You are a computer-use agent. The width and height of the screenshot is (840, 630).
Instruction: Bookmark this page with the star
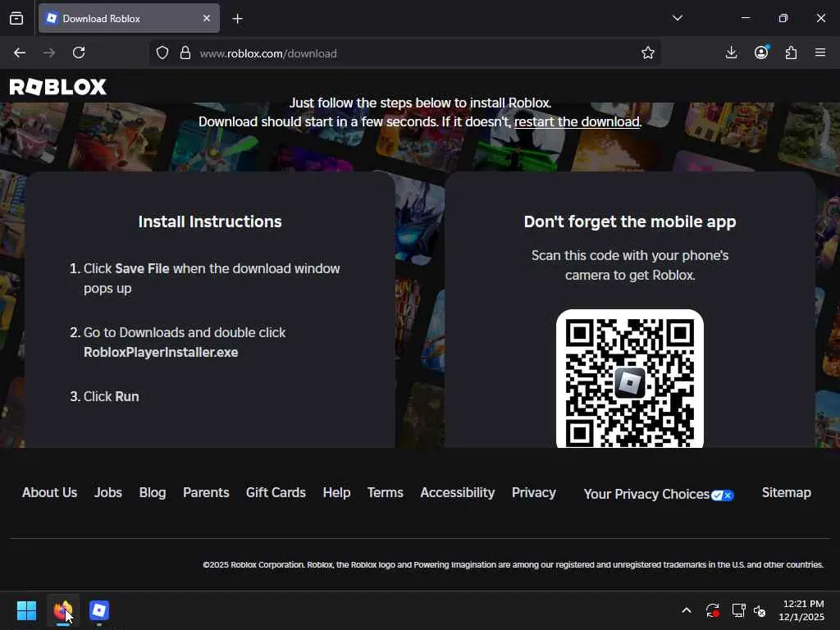point(648,52)
